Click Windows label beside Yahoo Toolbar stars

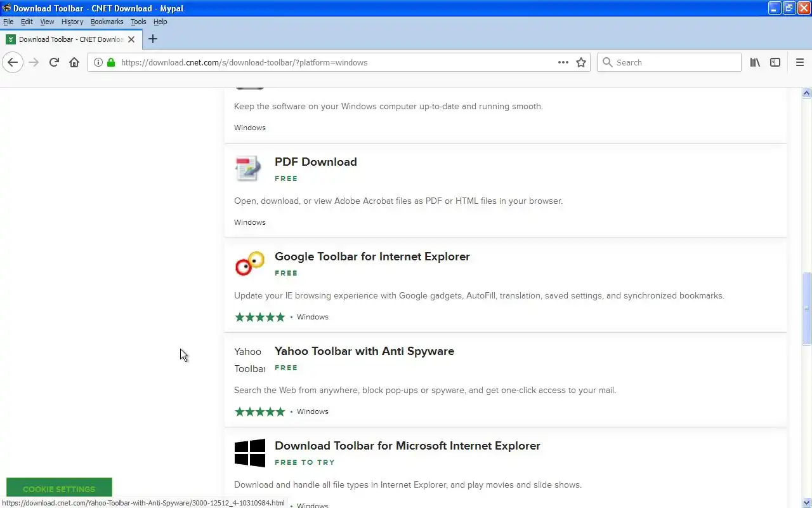tap(313, 411)
